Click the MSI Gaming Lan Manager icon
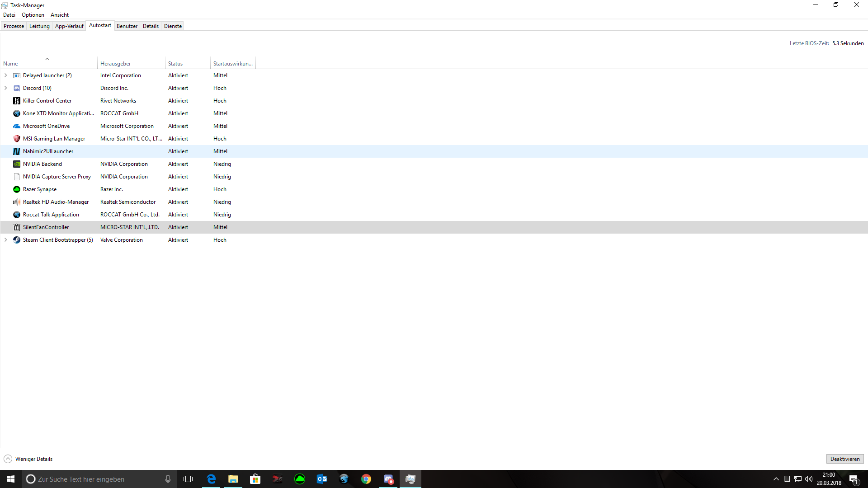 17,139
